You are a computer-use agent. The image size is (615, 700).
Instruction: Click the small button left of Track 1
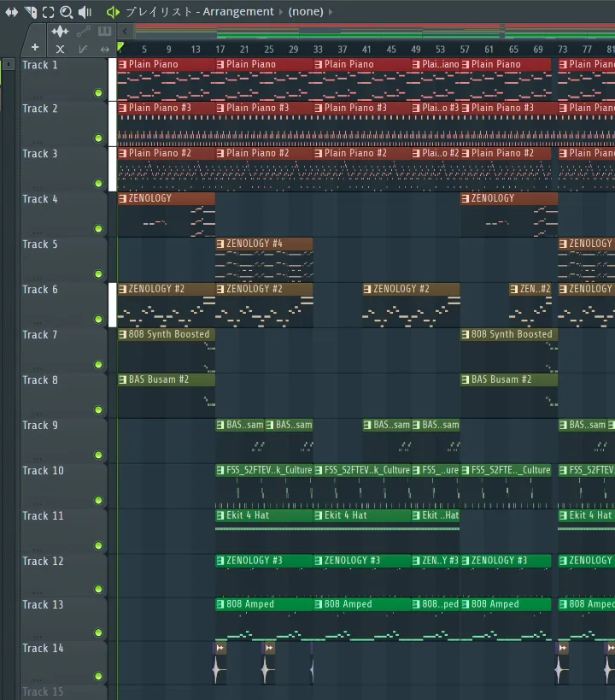click(x=9, y=65)
